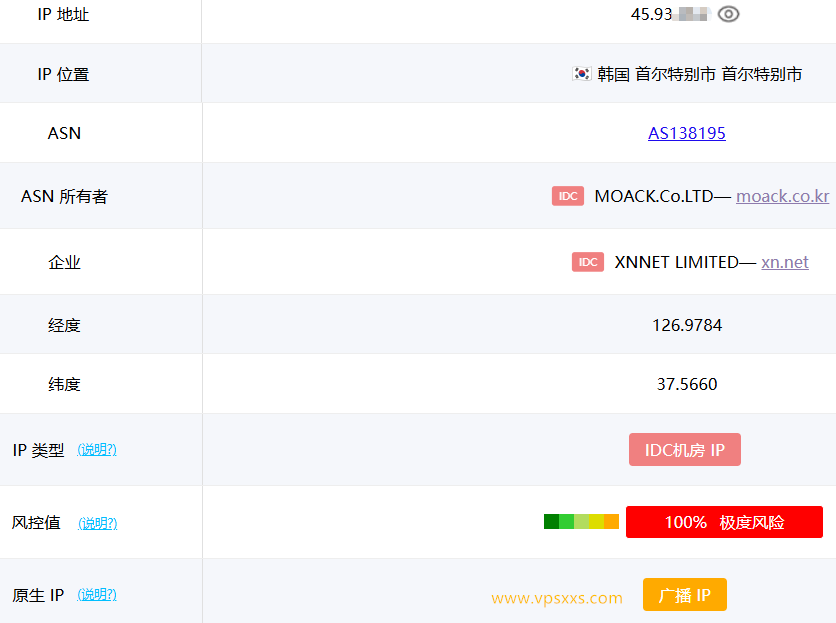836x623 pixels.
Task: Click the 广播 IP yellow button
Action: tap(684, 594)
